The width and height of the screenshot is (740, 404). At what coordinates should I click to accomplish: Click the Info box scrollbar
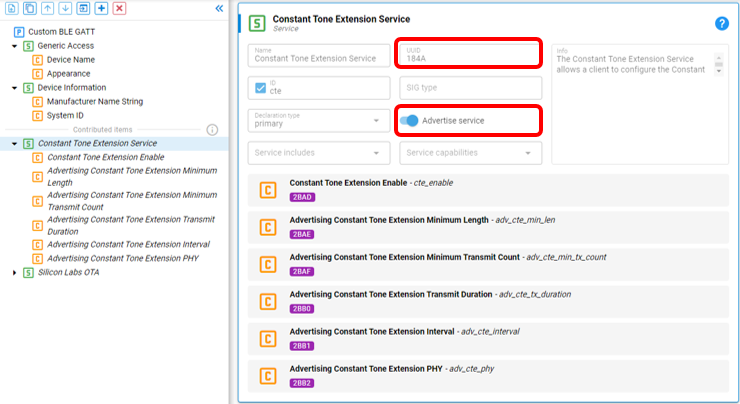pos(719,64)
